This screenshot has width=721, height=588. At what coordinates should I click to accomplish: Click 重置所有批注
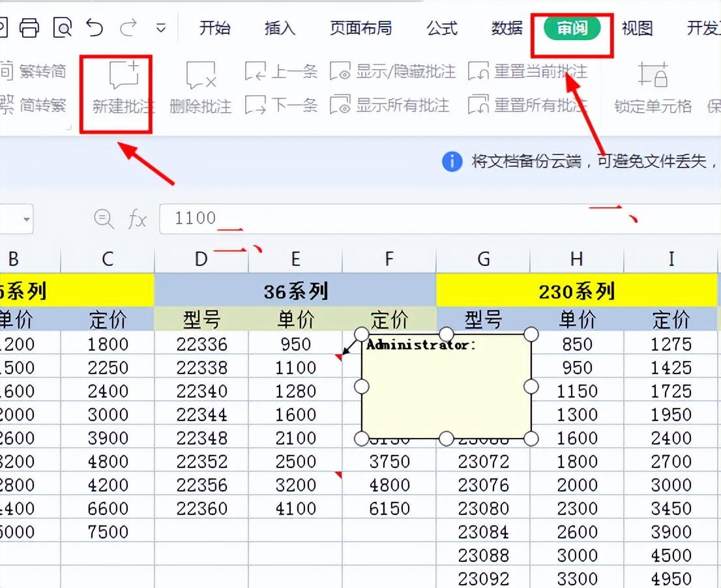tap(528, 105)
